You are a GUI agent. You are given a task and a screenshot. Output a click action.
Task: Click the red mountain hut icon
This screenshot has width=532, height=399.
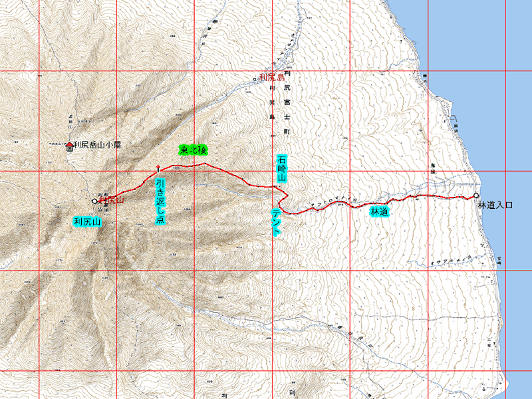coord(69,146)
